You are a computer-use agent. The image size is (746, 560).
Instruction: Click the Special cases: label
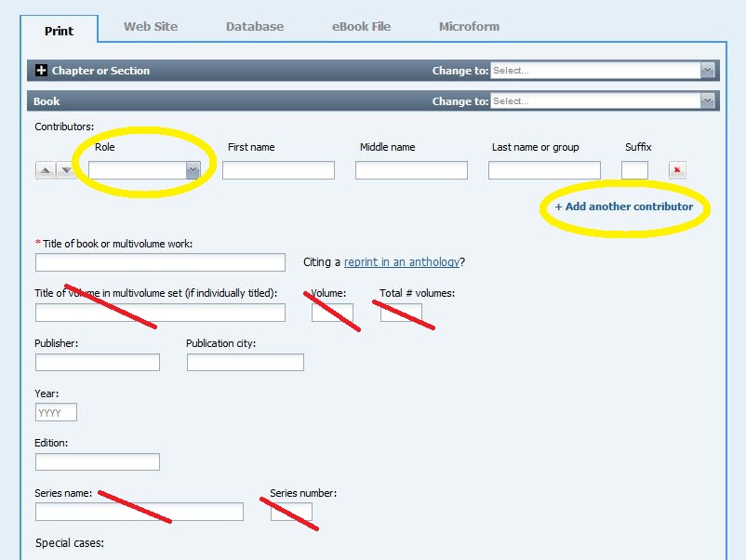point(70,543)
